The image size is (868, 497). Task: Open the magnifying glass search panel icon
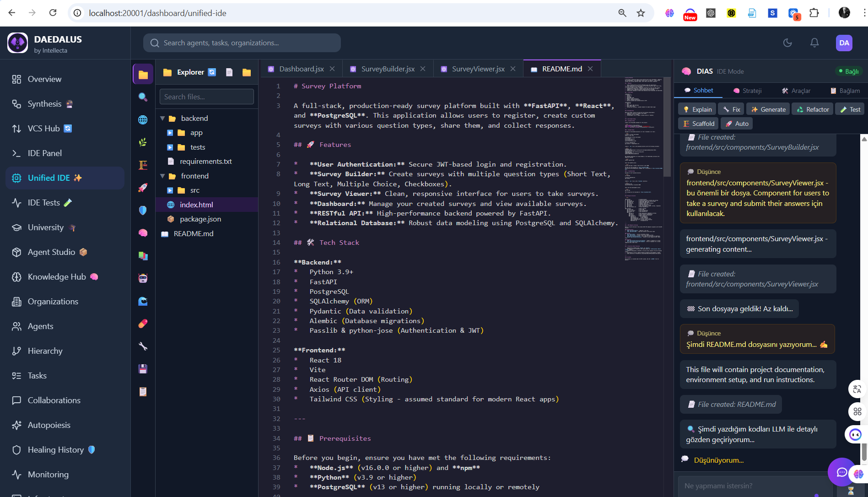(143, 97)
